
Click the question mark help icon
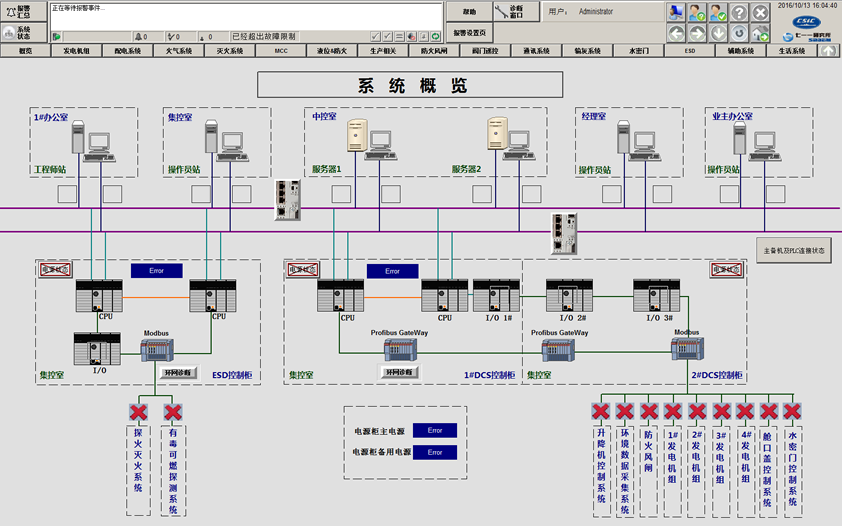point(740,13)
